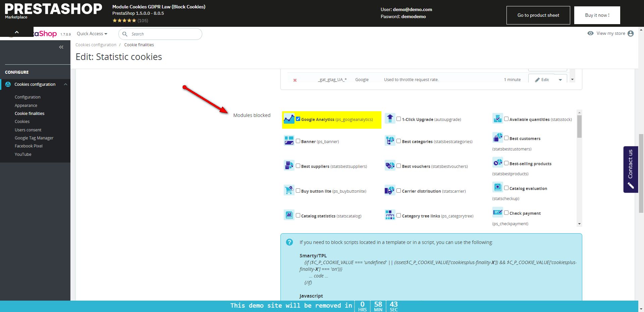Viewport: 644px width, 312px height.
Task: Select the Best-selling products checkbox
Action: coord(506,163)
